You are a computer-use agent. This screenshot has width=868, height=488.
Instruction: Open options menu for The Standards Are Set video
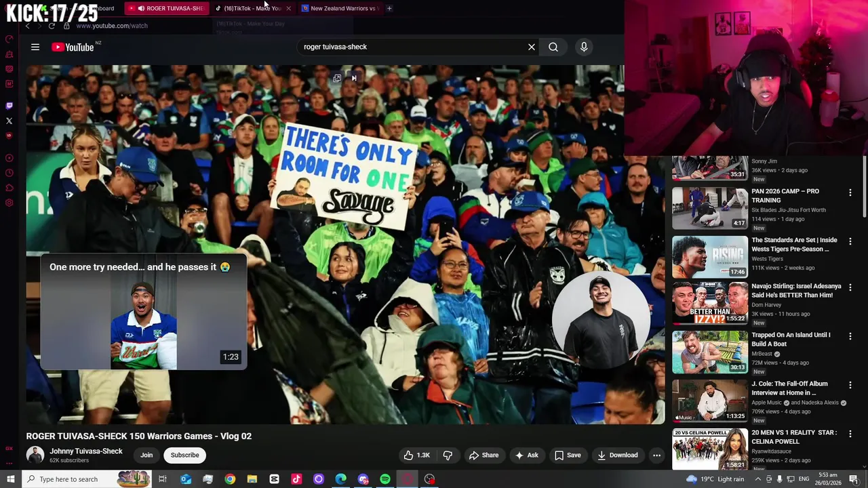[850, 241]
